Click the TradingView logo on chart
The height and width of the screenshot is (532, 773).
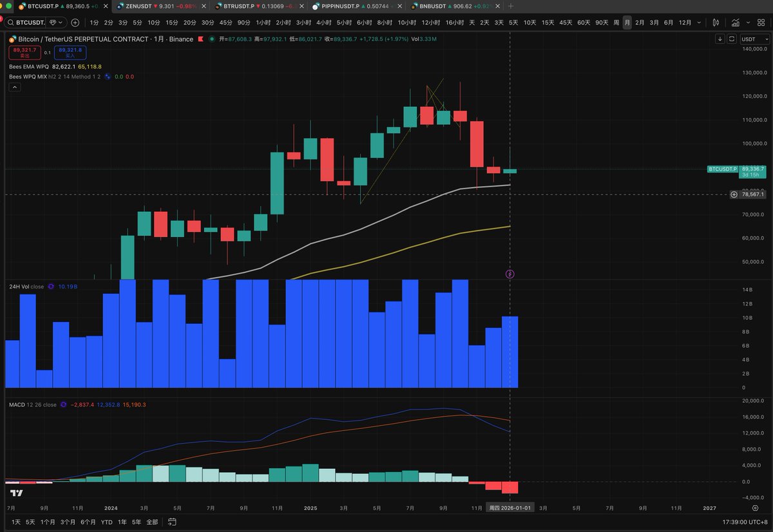[17, 493]
